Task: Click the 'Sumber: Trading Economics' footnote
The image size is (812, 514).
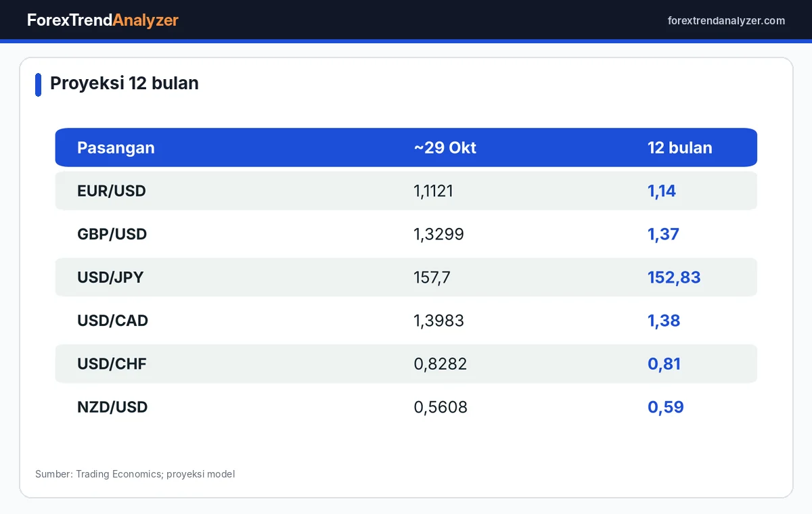Action: click(135, 474)
